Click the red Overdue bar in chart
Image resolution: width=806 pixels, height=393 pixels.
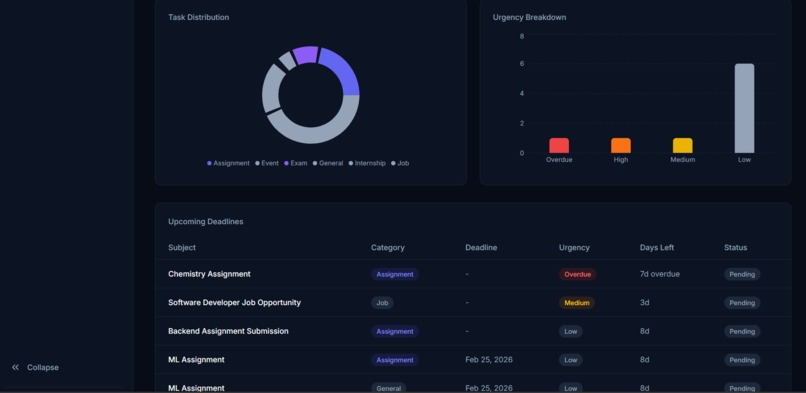559,145
